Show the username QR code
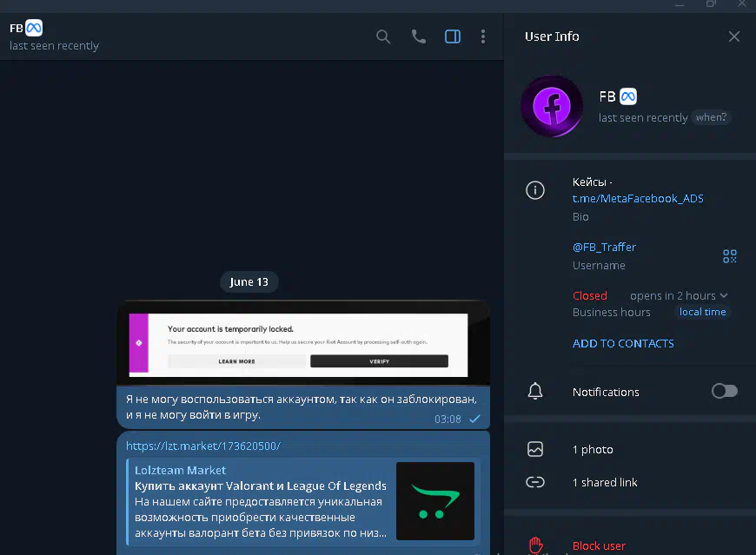756x555 pixels. [x=729, y=256]
